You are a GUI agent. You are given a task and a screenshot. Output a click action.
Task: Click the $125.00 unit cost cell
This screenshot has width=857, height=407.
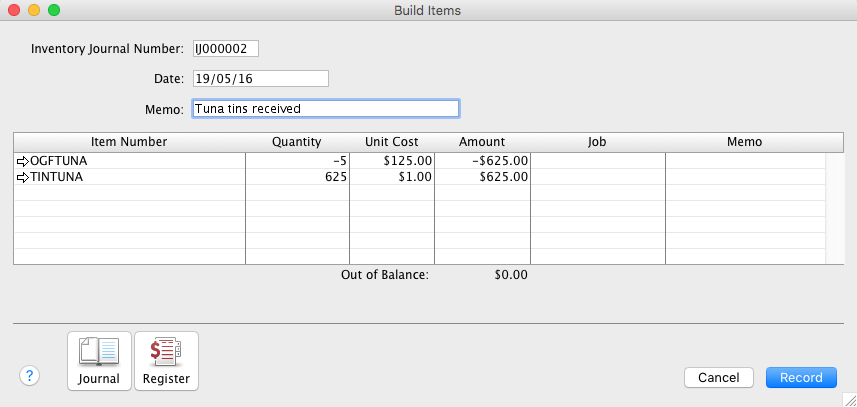(392, 160)
